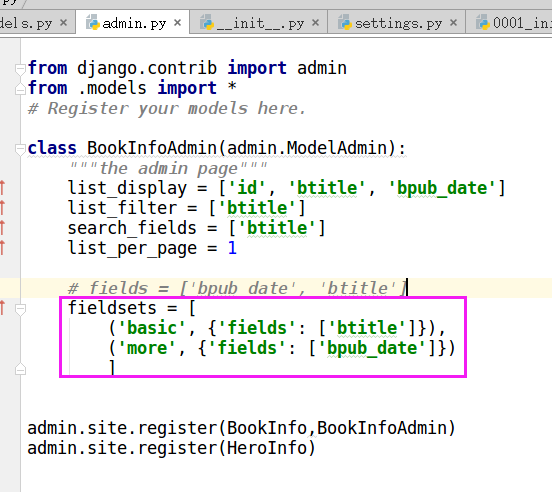Click 'HeroInfo' in the register call
Screen dimensions: 552x492
(x=267, y=448)
